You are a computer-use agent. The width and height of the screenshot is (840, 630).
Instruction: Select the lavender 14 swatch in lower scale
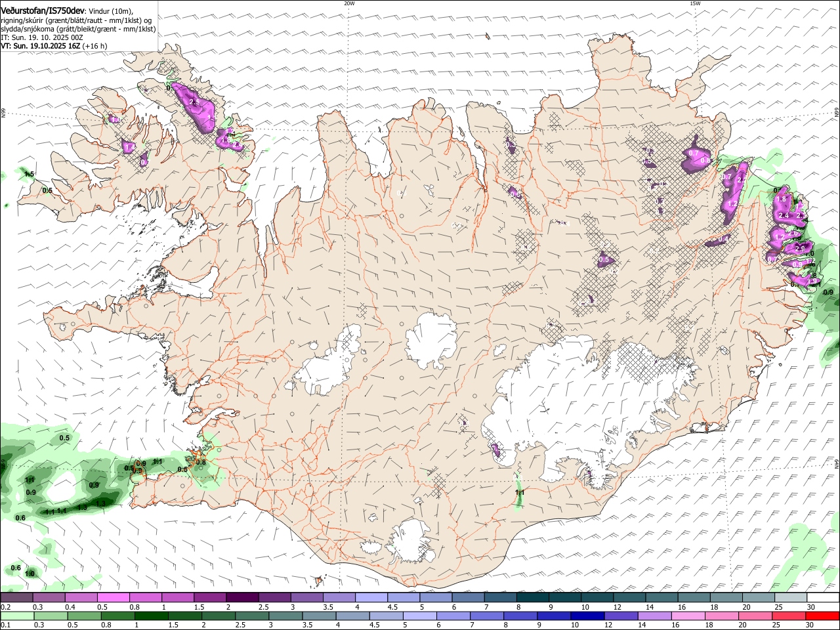[655, 616]
